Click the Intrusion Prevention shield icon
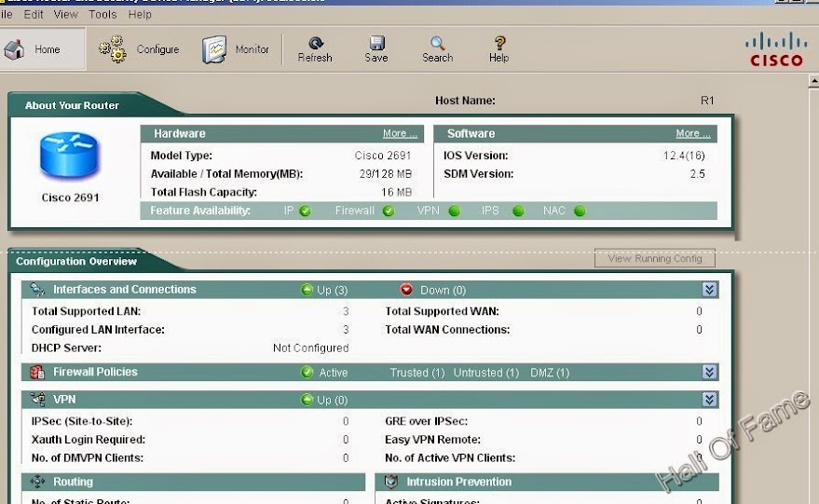Image resolution: width=819 pixels, height=504 pixels. 391,482
